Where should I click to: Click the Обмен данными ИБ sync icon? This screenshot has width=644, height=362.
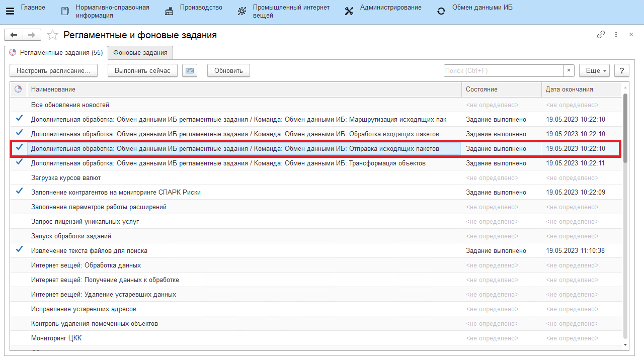point(441,12)
